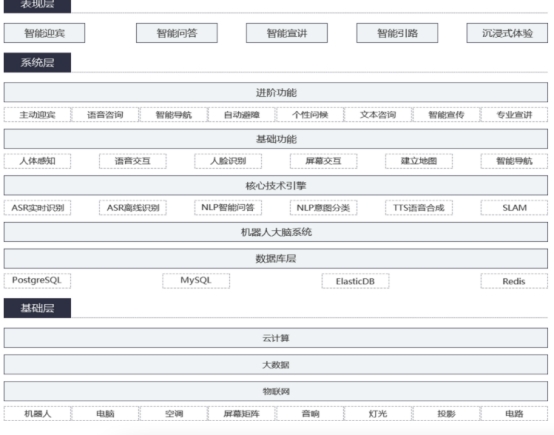Select the 核心技术引擎 bar
The height and width of the screenshot is (435, 554).
[276, 186]
